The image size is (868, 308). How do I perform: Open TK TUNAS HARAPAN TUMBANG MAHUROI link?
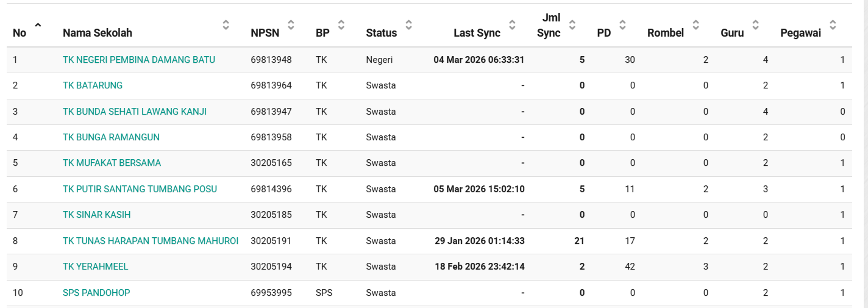(150, 241)
